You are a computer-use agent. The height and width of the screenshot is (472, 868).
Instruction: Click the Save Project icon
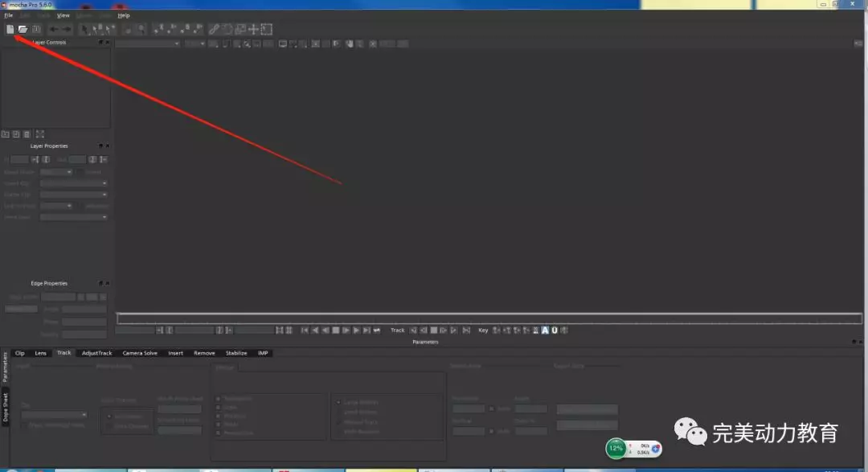pos(36,29)
